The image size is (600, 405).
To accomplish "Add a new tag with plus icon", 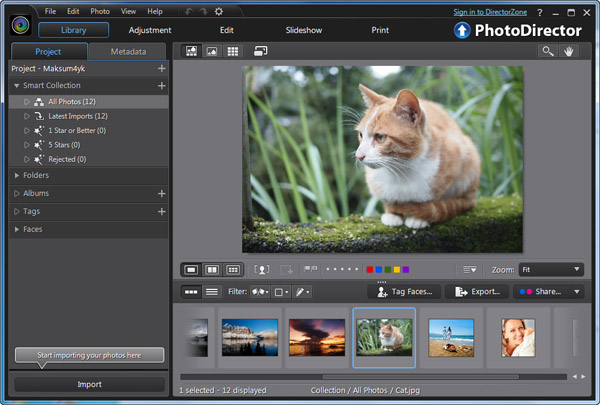I will click(161, 211).
